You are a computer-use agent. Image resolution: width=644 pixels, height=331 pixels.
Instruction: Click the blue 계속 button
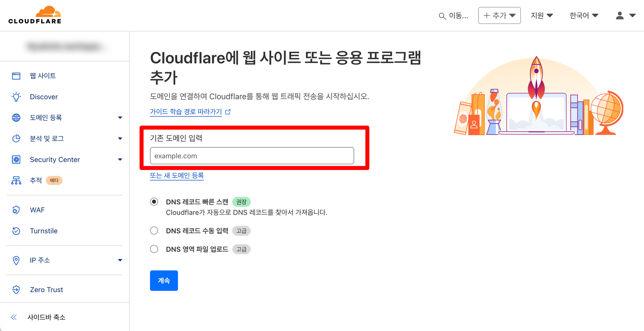[x=164, y=280]
